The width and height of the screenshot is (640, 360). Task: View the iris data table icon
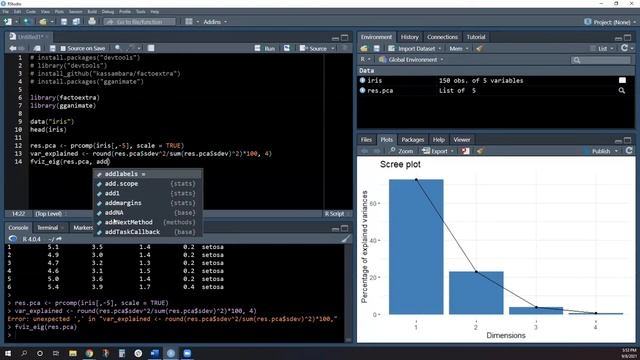(622, 80)
